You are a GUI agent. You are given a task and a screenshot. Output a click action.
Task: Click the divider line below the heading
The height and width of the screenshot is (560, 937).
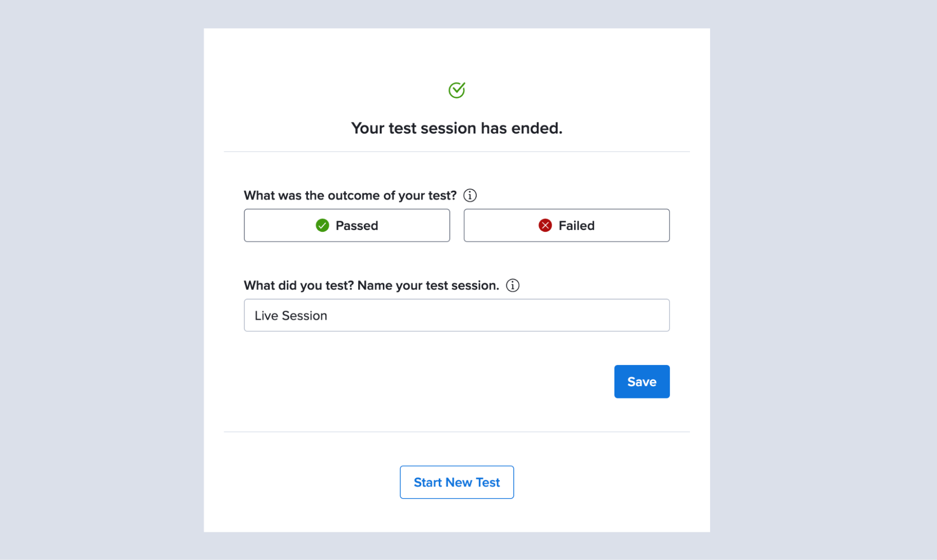pyautogui.click(x=457, y=151)
